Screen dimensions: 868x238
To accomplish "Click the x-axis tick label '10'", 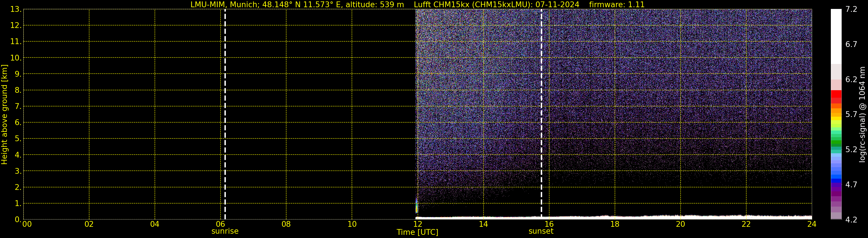I will point(352,224).
